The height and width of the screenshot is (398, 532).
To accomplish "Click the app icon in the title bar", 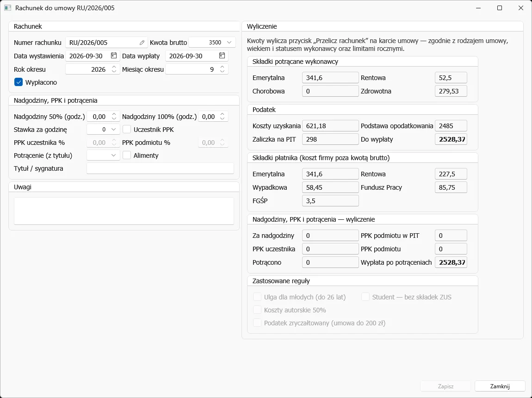I will point(7,8).
